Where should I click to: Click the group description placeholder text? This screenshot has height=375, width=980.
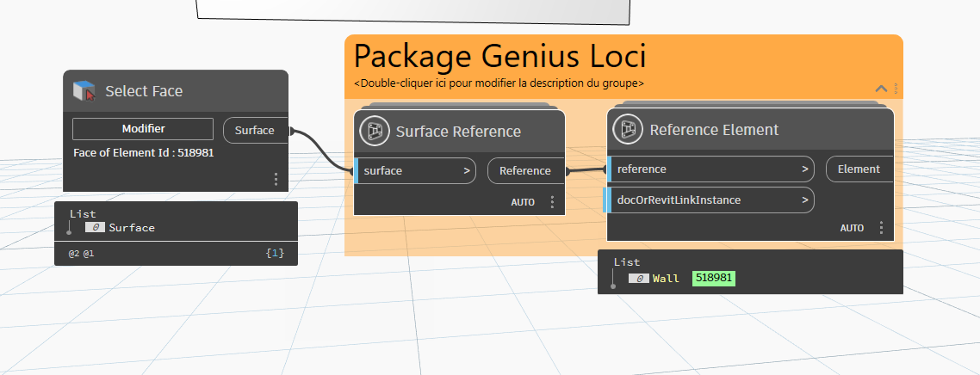[x=499, y=83]
